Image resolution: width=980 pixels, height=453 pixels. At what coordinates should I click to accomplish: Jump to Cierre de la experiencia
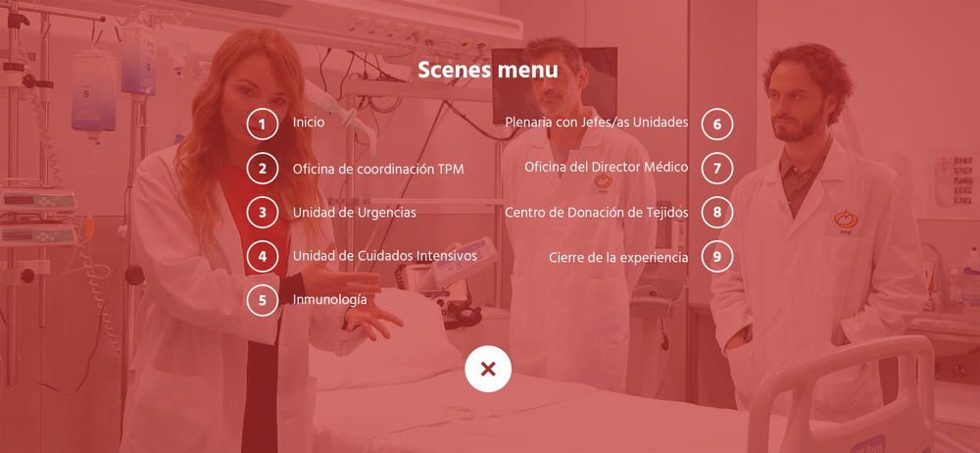[618, 257]
